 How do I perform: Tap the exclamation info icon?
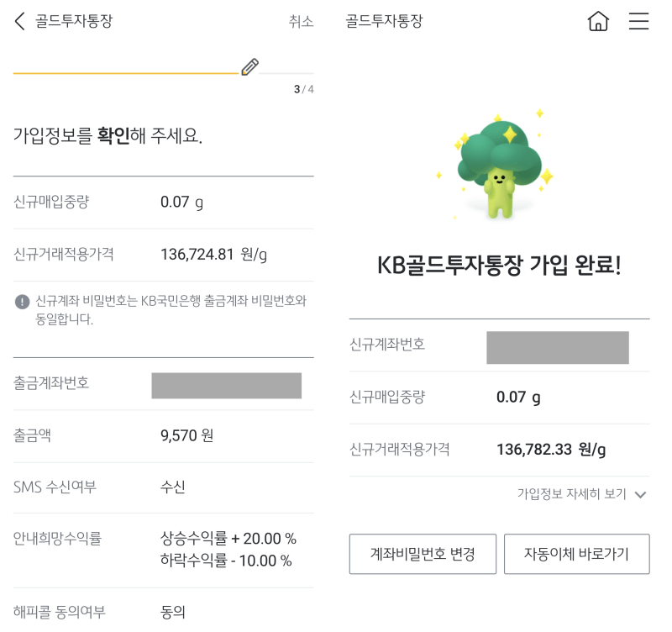click(23, 302)
